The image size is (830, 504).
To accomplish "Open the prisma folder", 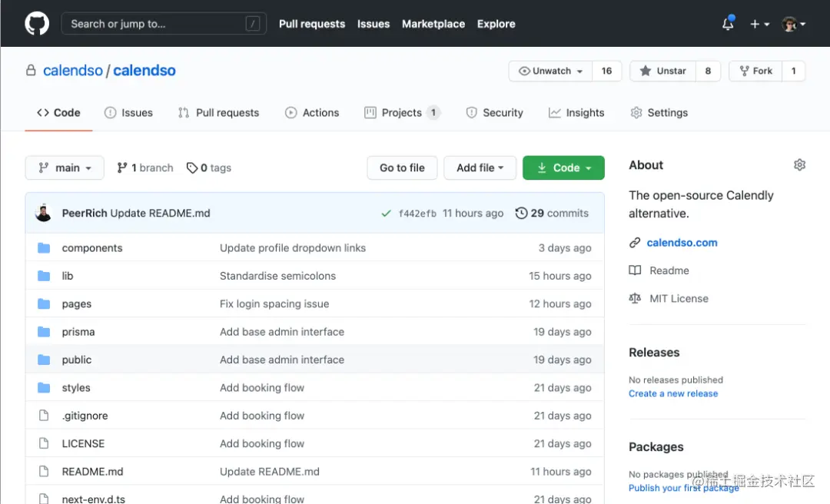I will click(x=78, y=332).
